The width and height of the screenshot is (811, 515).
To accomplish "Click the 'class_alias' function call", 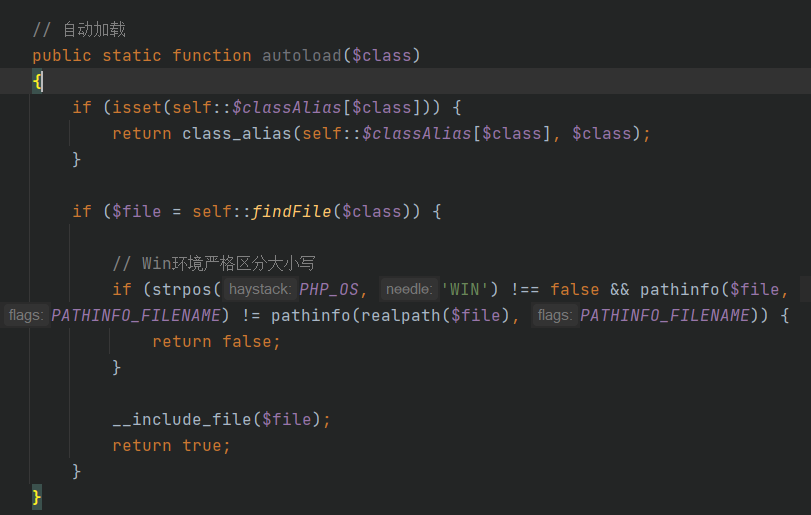I will coord(237,133).
